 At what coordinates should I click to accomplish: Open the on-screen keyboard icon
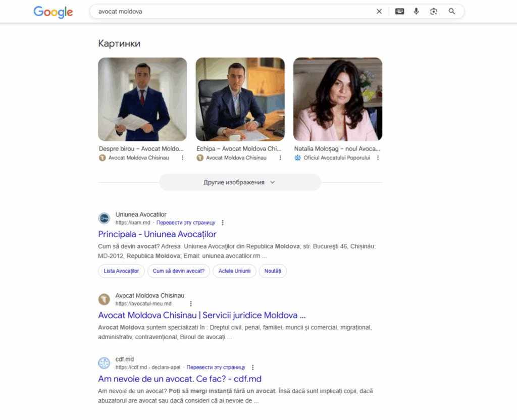[x=399, y=12]
